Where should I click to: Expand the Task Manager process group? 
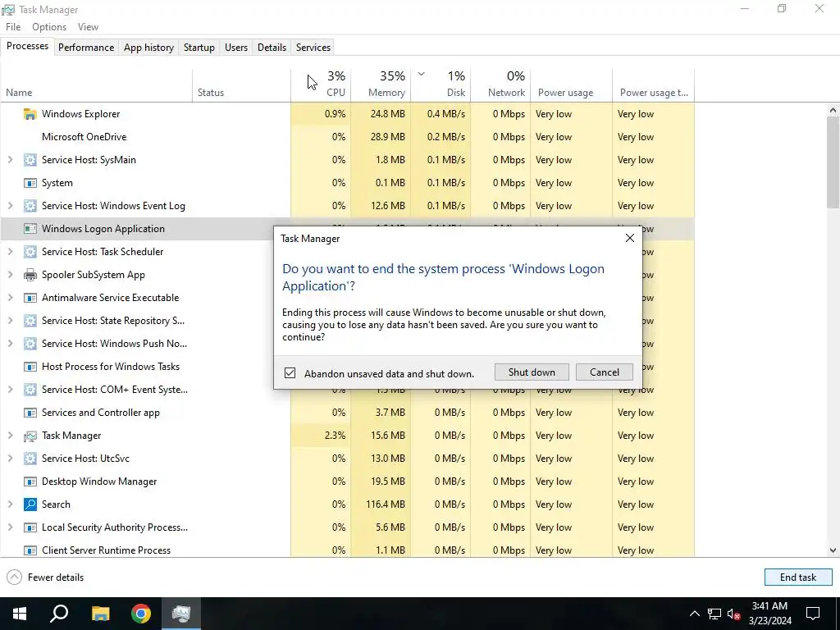10,436
